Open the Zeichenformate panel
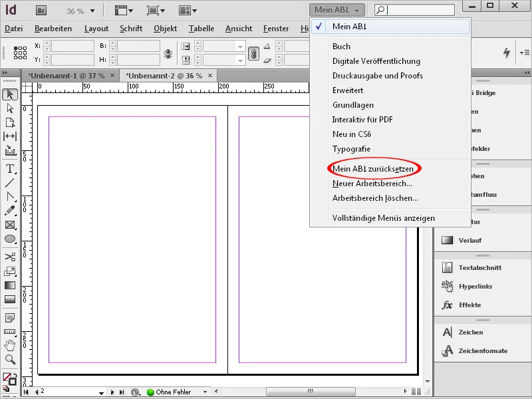 tap(483, 350)
